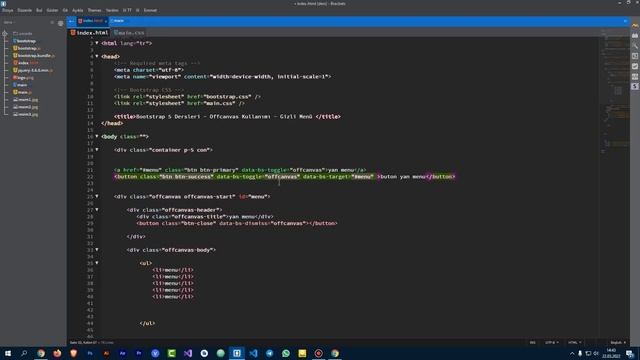Viewport: 640px width, 360px height.
Task: Show hidden system tray icons arrow
Action: click(572, 353)
